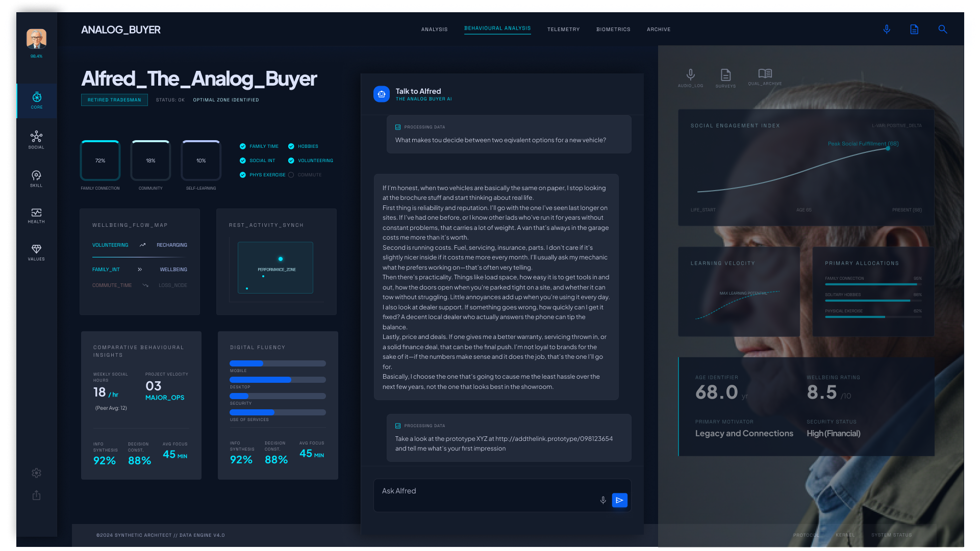Screen dimensions: 980x551
Task: Open the Audio_Log microphone icon
Action: click(x=690, y=75)
